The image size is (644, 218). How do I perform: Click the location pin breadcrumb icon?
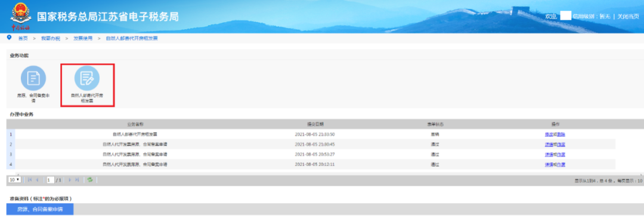[9, 38]
